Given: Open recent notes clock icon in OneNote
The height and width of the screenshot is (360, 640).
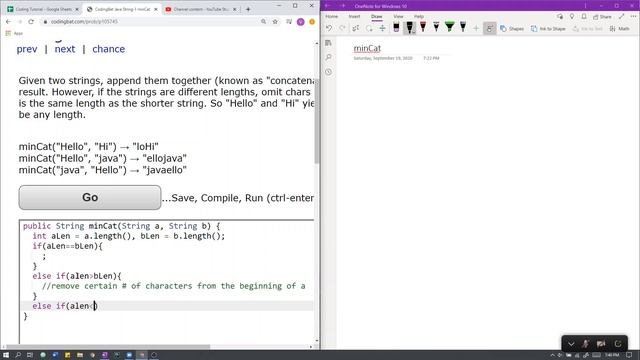Looking at the screenshot, I should coord(329,72).
